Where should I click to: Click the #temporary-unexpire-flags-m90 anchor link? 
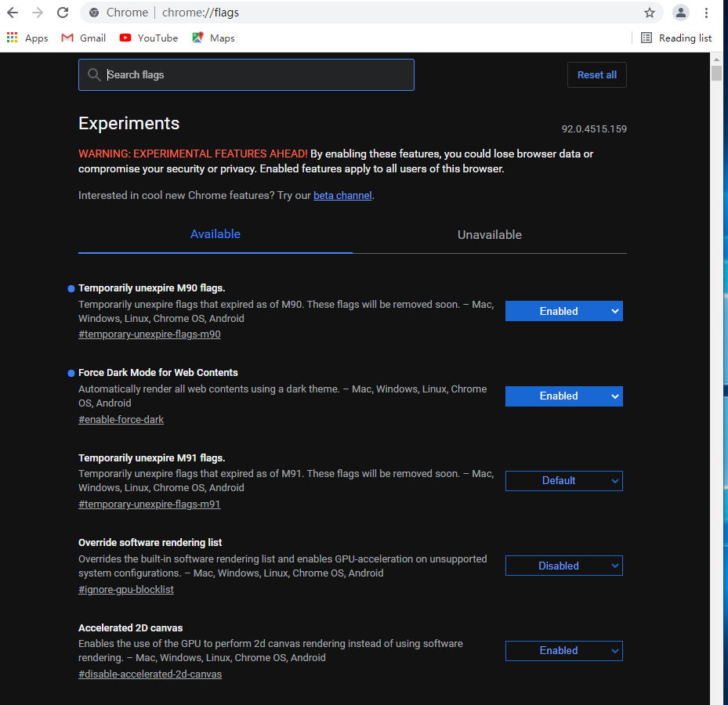(x=150, y=334)
